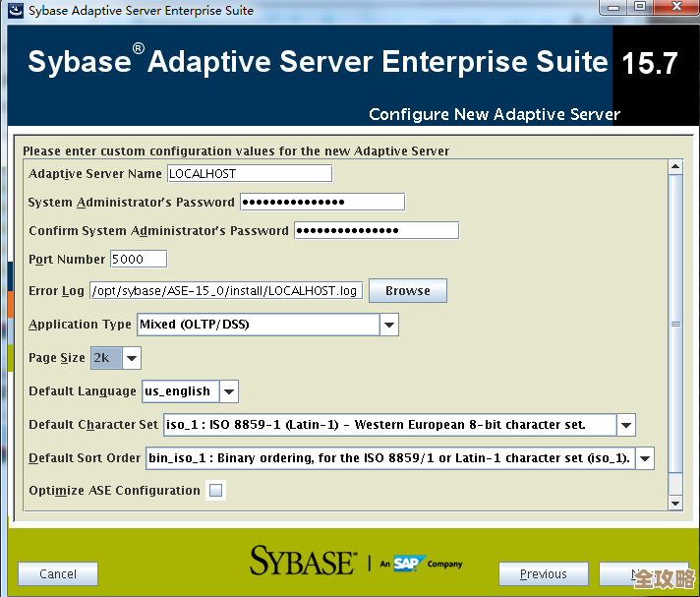Image resolution: width=700 pixels, height=597 pixels.
Task: Click the scrollbar down arrow
Action: (675, 503)
